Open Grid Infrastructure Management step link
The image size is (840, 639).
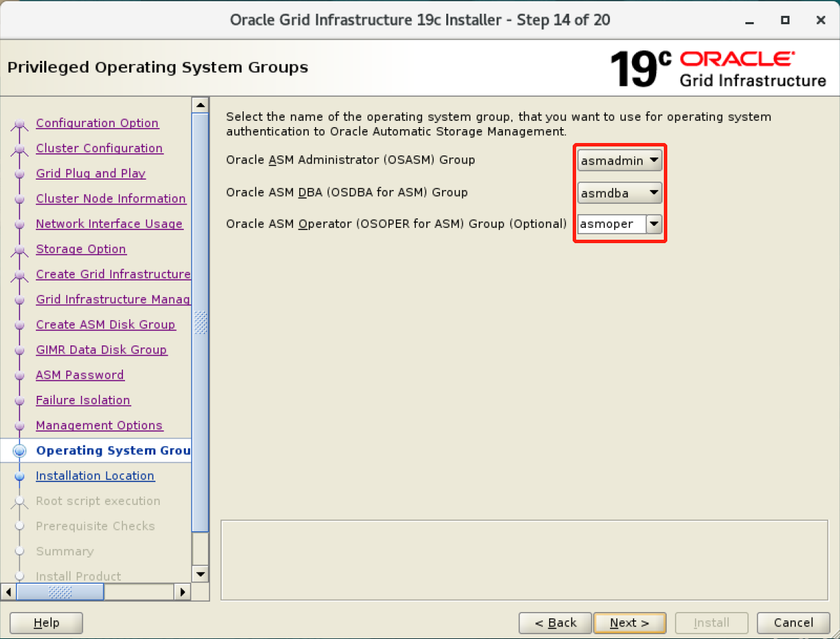point(113,300)
